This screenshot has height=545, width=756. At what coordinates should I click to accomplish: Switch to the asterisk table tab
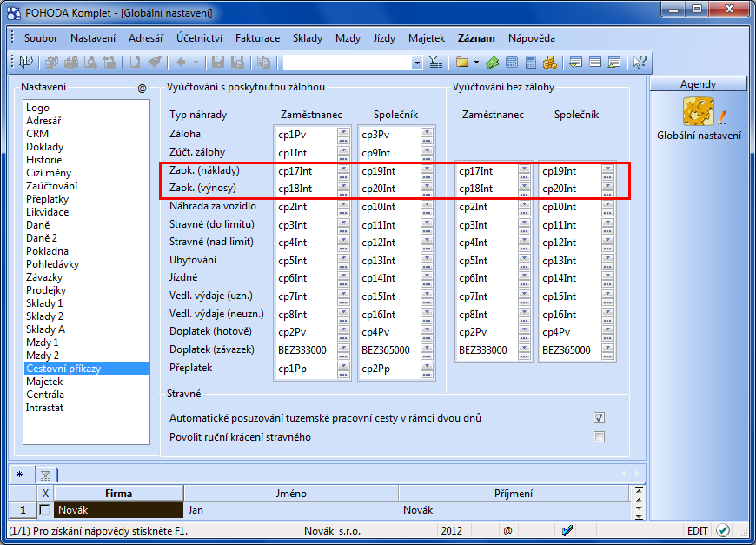click(20, 475)
